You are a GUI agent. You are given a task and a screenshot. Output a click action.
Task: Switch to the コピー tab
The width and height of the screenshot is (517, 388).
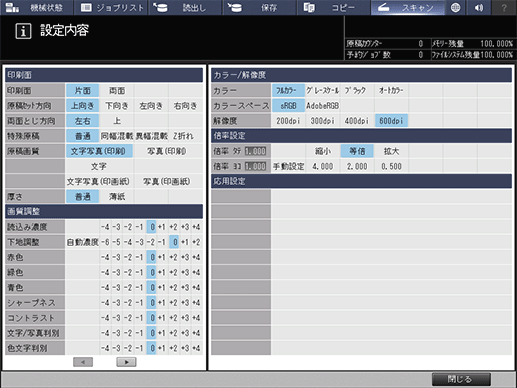point(334,7)
